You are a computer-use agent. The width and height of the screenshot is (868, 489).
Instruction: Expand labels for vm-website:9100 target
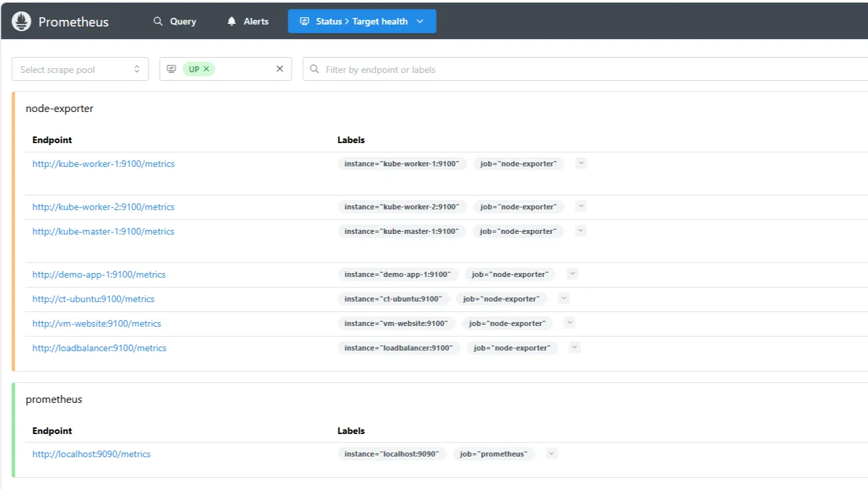(x=570, y=323)
